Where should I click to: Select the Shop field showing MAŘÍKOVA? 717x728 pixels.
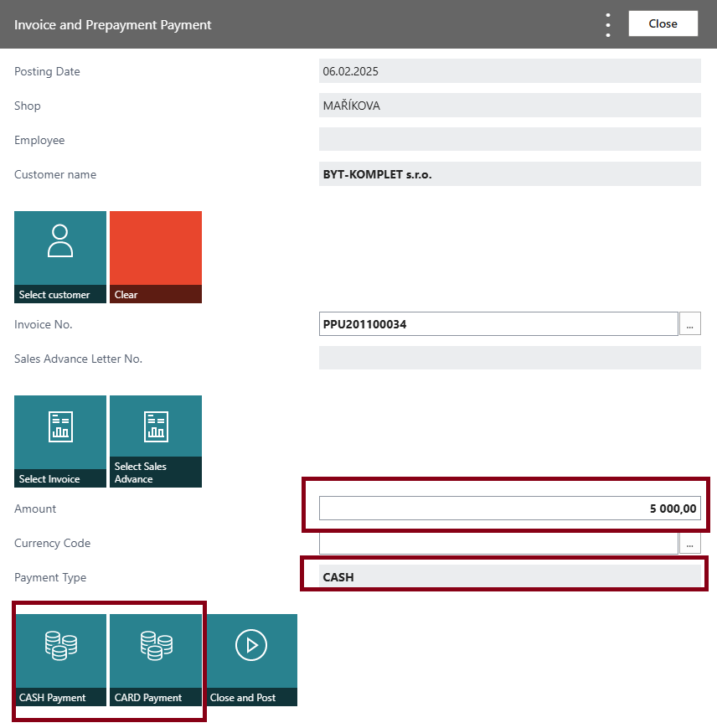tap(509, 105)
